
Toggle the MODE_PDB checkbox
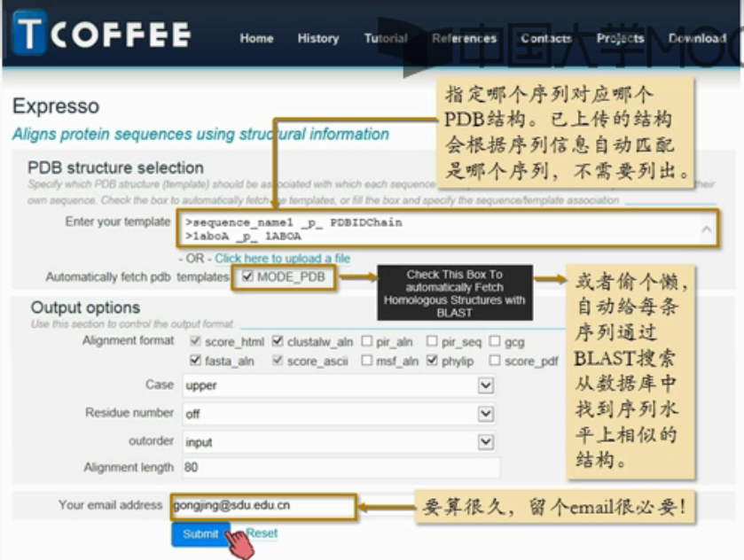point(247,276)
